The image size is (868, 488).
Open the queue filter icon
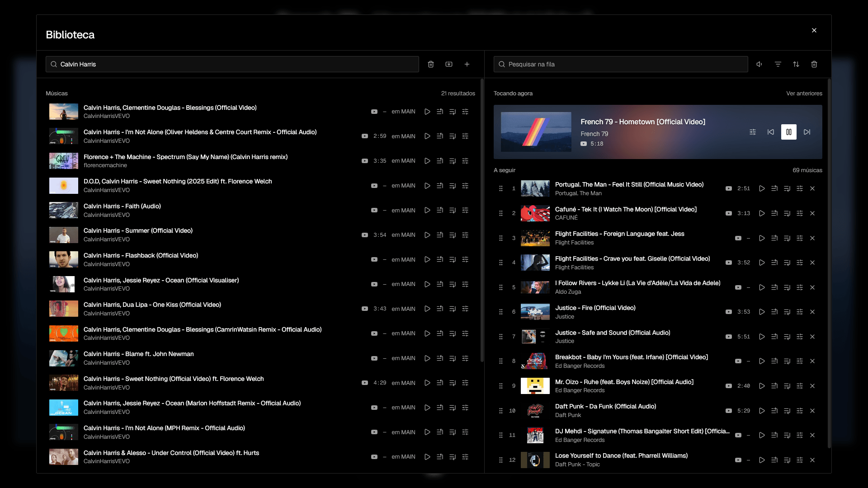point(778,64)
